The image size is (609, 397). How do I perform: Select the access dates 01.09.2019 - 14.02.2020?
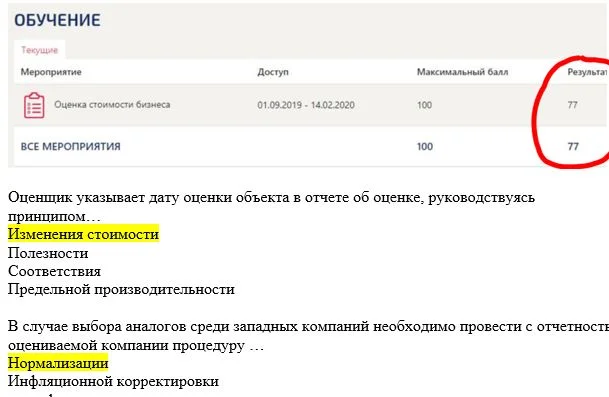tap(306, 105)
